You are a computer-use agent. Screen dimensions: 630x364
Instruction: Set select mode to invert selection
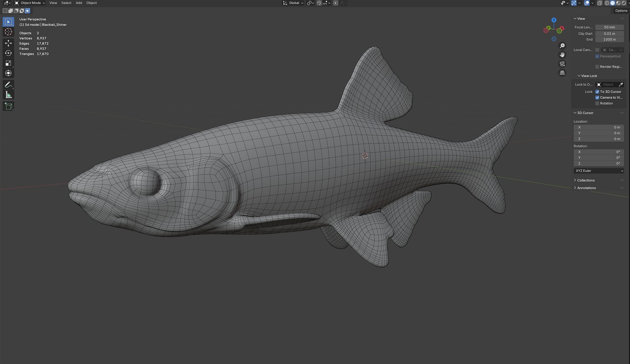point(22,11)
